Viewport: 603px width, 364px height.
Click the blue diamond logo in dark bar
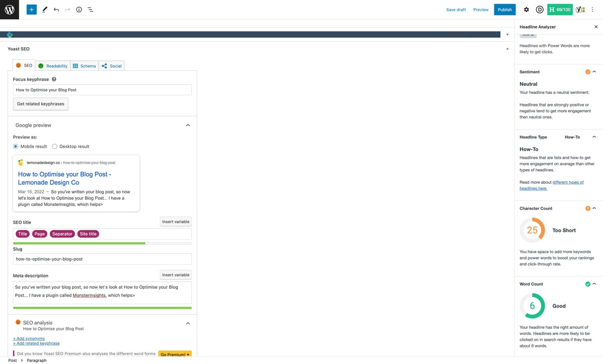click(10, 35)
